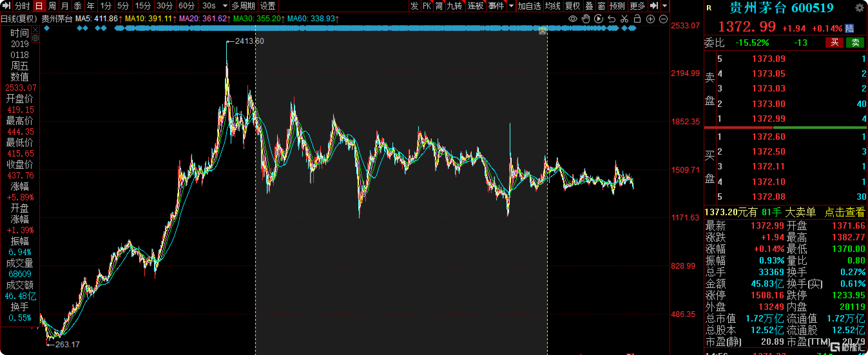This screenshot has height=355, width=868.
Task: Zoom out with the circled minus icon
Action: pos(663,19)
